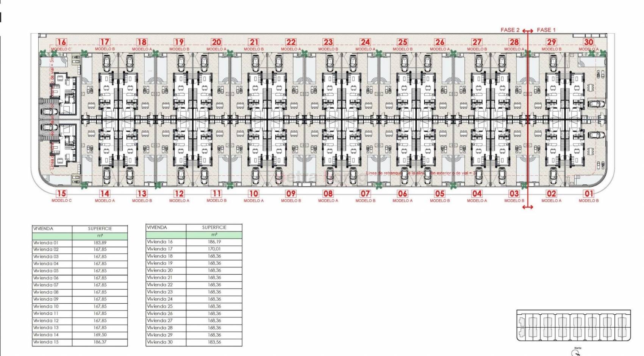Click plot number 13 label
The image size is (644, 356).
click(142, 194)
